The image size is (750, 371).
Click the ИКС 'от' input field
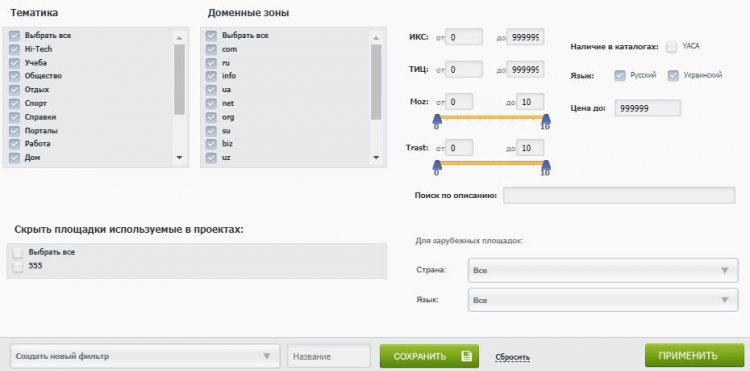coord(464,37)
